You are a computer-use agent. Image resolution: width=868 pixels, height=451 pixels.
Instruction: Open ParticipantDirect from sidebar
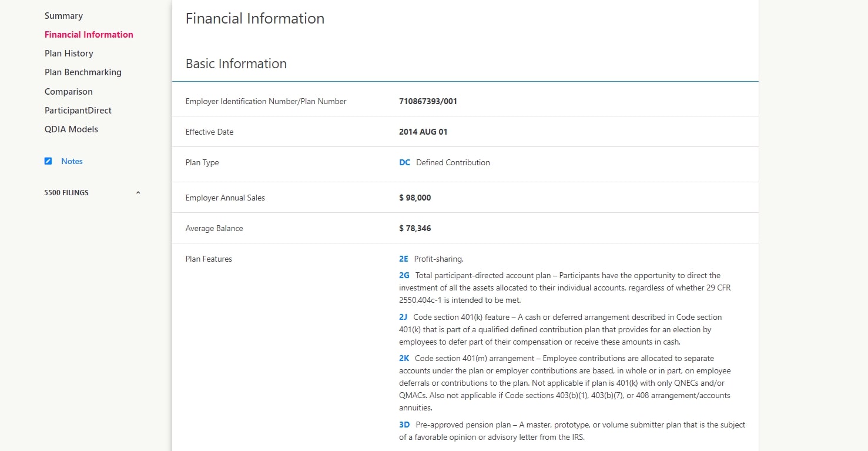[x=78, y=111]
